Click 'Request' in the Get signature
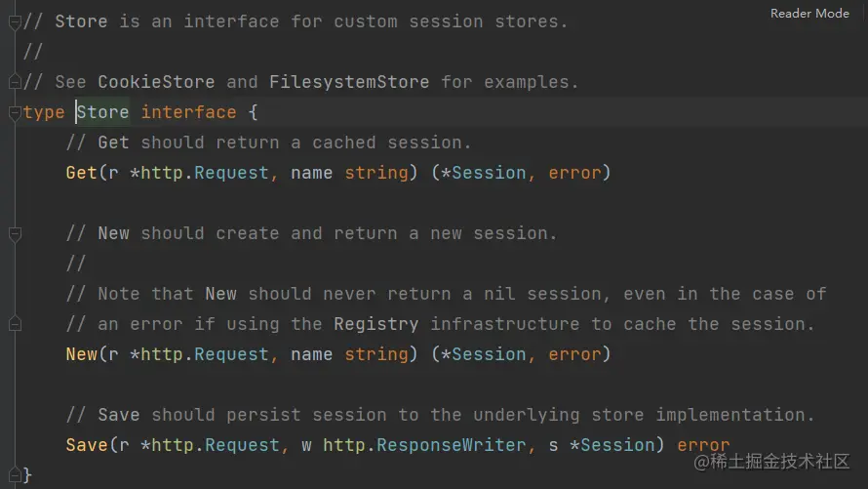Image resolution: width=868 pixels, height=489 pixels. 231,173
